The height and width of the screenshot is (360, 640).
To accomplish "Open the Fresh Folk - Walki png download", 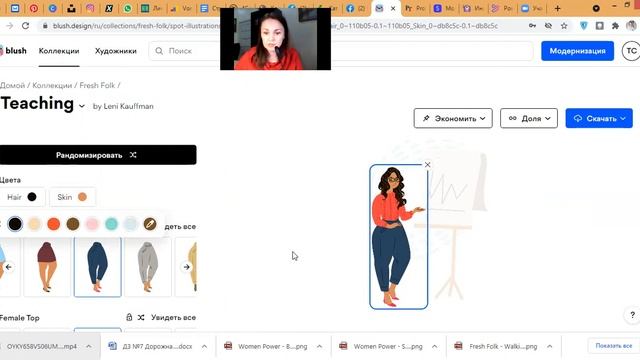I will click(496, 346).
